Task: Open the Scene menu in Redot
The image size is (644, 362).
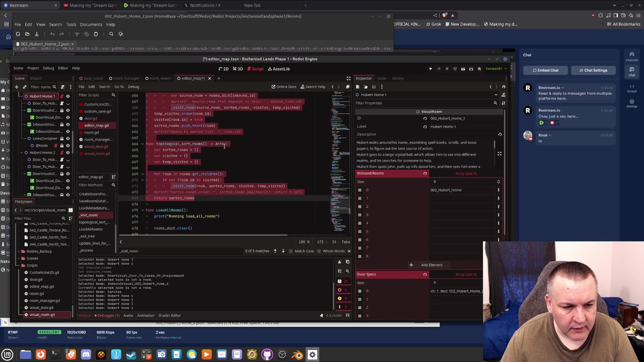Action: pos(18,68)
